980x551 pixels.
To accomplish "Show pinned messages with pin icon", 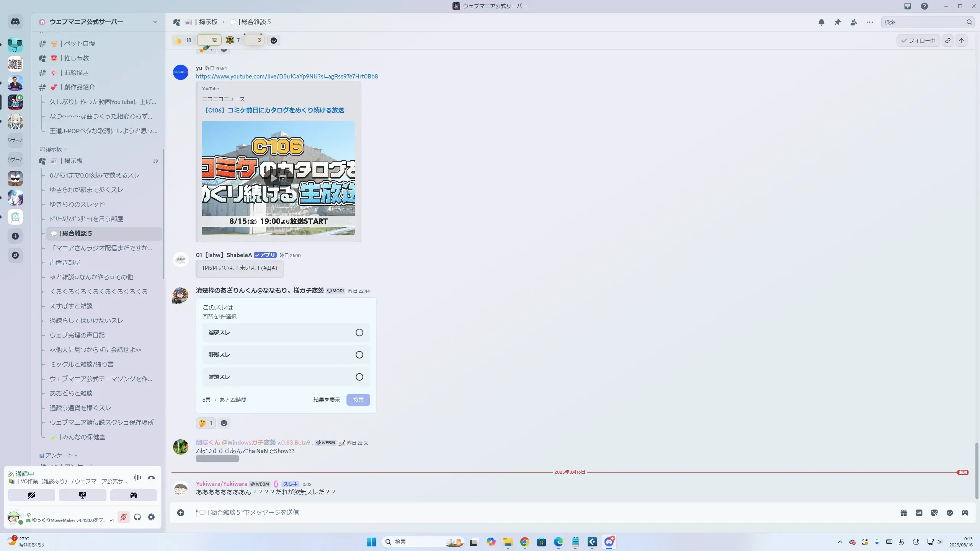I will (x=838, y=22).
